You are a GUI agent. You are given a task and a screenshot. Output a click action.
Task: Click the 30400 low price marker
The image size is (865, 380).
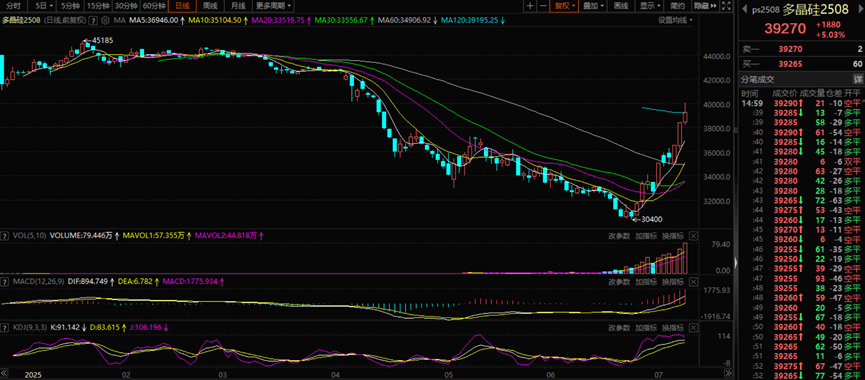point(651,220)
